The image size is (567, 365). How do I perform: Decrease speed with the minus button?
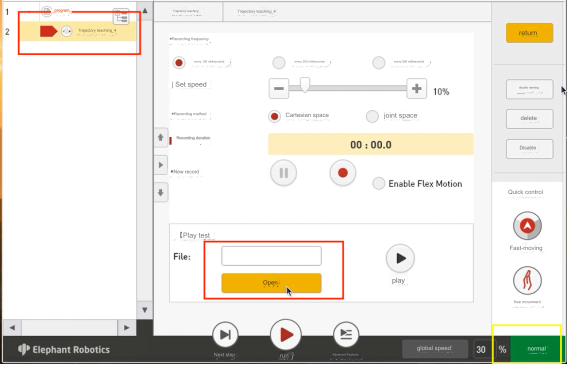click(278, 89)
